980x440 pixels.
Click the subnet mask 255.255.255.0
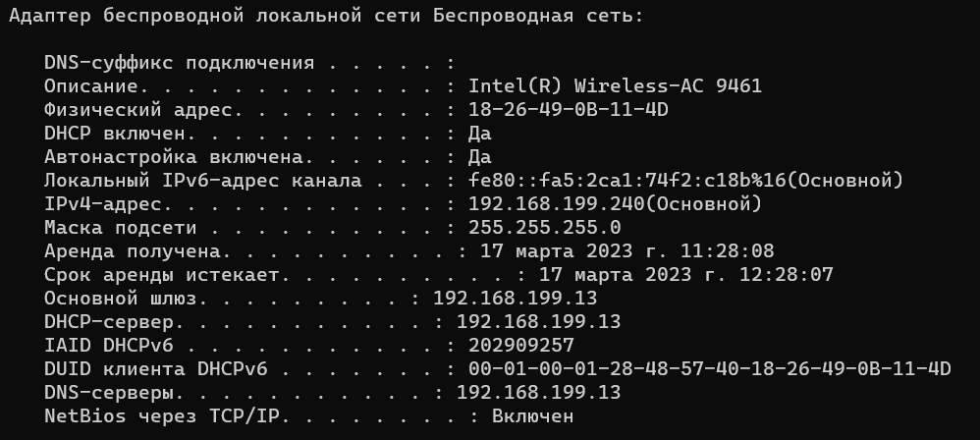pos(544,228)
